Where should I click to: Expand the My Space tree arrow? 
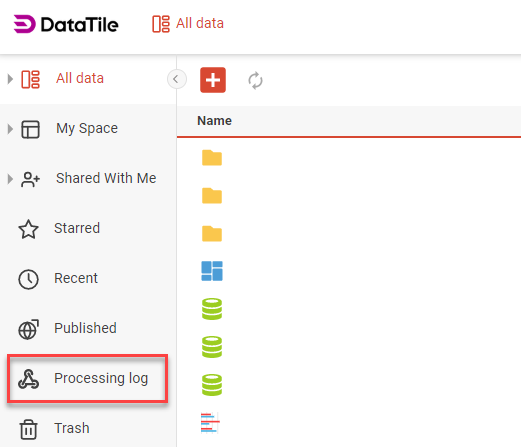[x=10, y=129]
